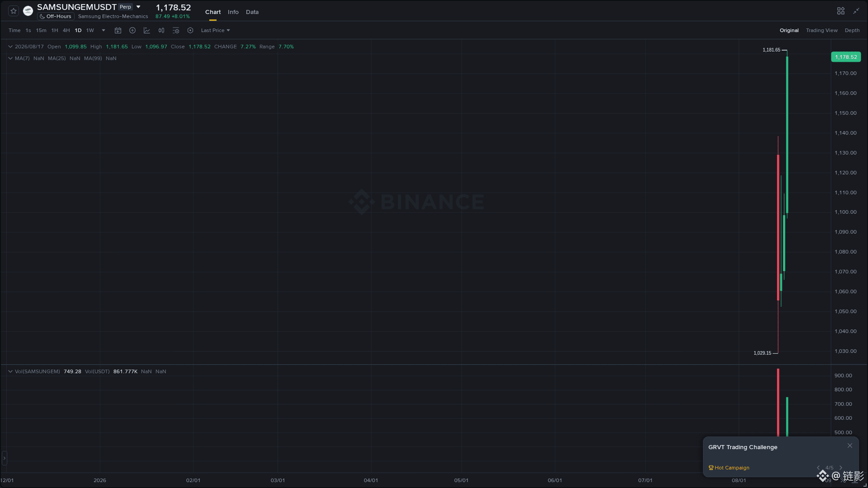This screenshot has width=868, height=488.
Task: Select the 1W time interval
Action: pyautogui.click(x=90, y=30)
